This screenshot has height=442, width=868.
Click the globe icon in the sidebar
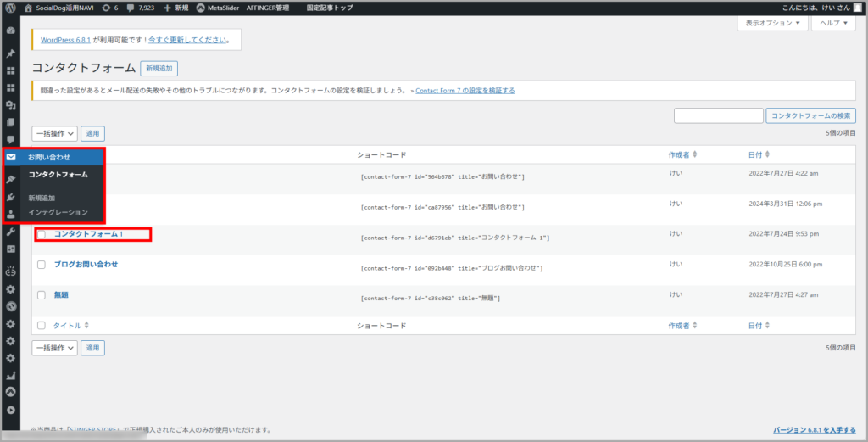pos(10,306)
